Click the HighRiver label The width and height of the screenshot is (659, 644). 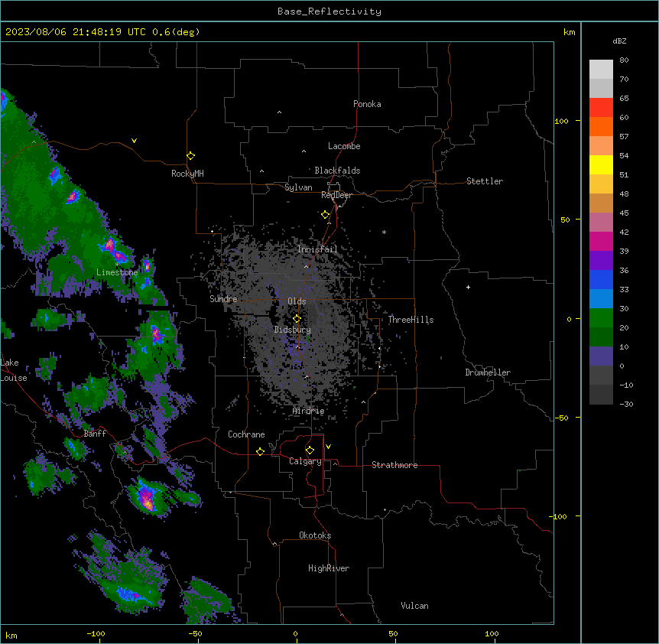tap(329, 568)
